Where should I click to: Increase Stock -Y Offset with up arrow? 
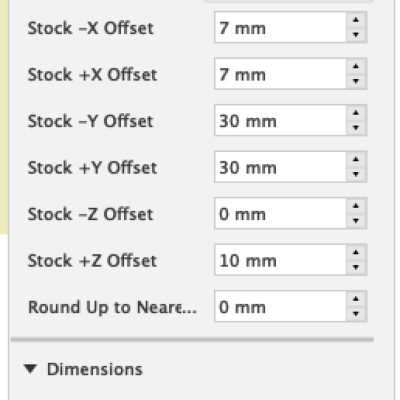[356, 113]
